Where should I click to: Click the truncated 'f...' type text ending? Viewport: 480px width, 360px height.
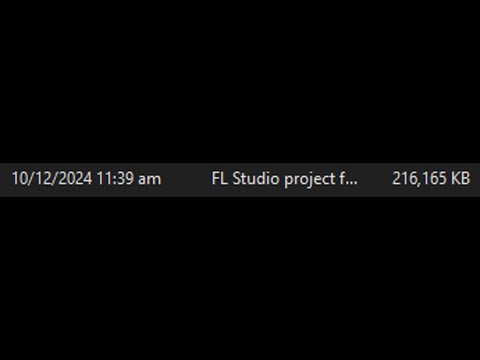pyautogui.click(x=349, y=179)
